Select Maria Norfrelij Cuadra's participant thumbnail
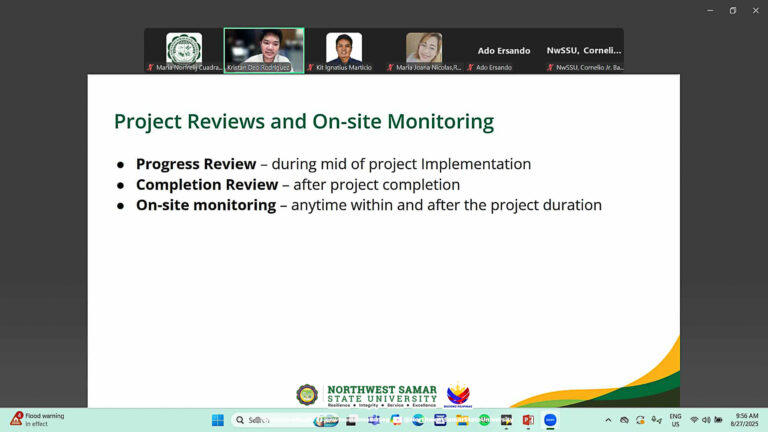The width and height of the screenshot is (768, 432). [x=184, y=50]
